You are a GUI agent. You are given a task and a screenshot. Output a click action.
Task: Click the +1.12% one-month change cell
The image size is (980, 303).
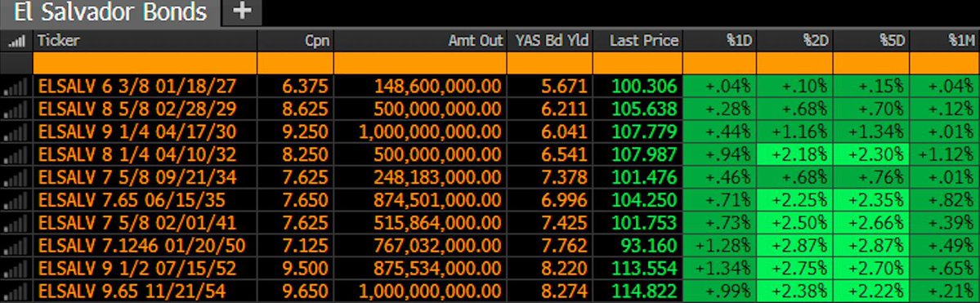click(945, 155)
